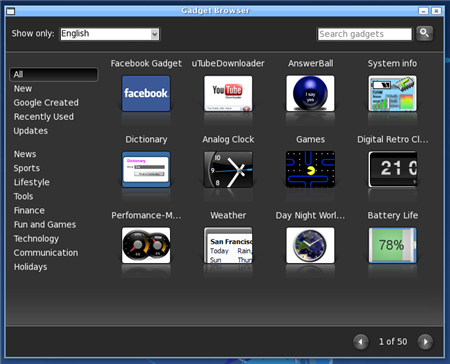Screen dimensions: 450x364
Task: Select the News category
Action: pyautogui.click(x=25, y=154)
